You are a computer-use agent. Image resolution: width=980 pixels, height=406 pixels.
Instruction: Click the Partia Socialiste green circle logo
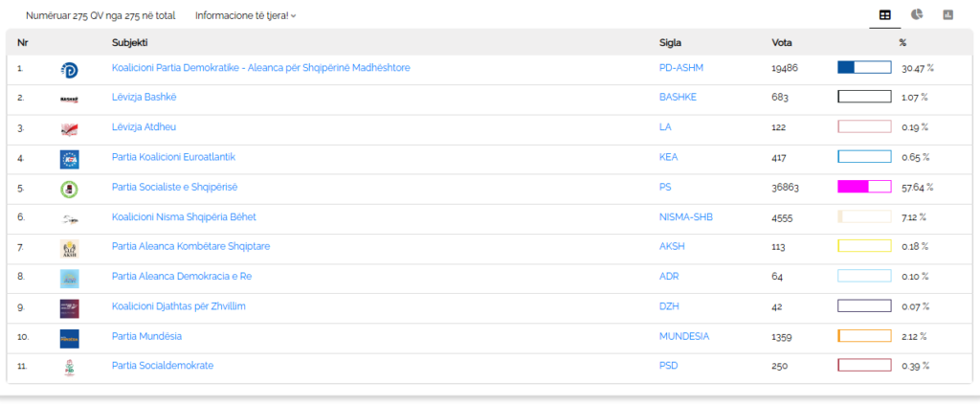(69, 189)
